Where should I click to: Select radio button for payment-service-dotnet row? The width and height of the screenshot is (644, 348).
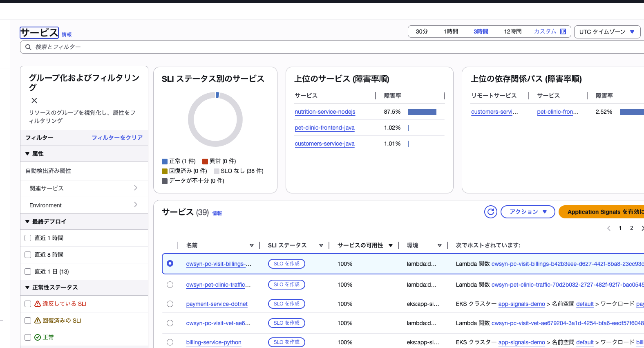pyautogui.click(x=170, y=304)
